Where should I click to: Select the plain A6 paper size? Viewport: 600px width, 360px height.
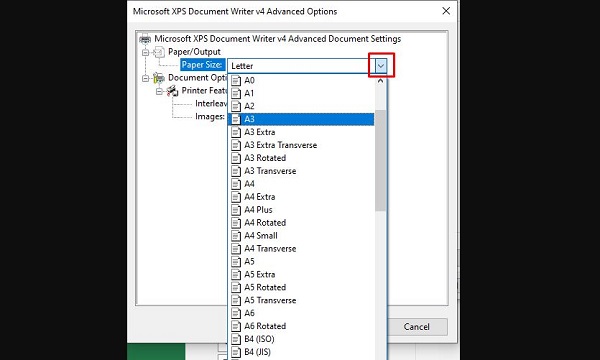[301, 313]
